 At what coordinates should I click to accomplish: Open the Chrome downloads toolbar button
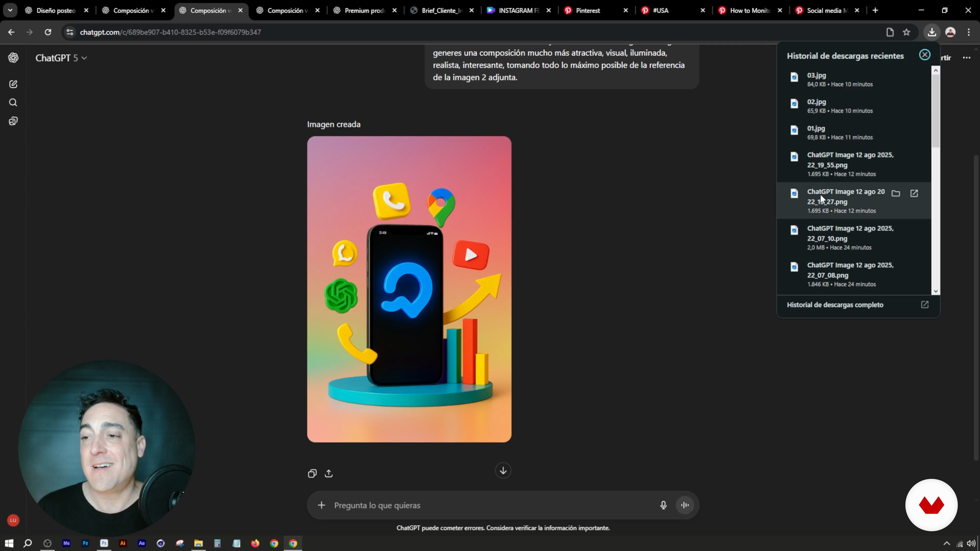[932, 32]
